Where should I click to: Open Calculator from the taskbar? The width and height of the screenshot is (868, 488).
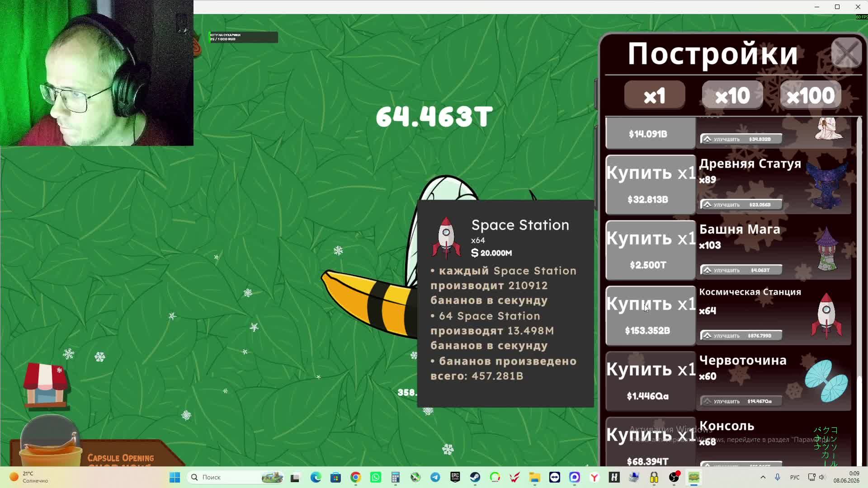396,477
